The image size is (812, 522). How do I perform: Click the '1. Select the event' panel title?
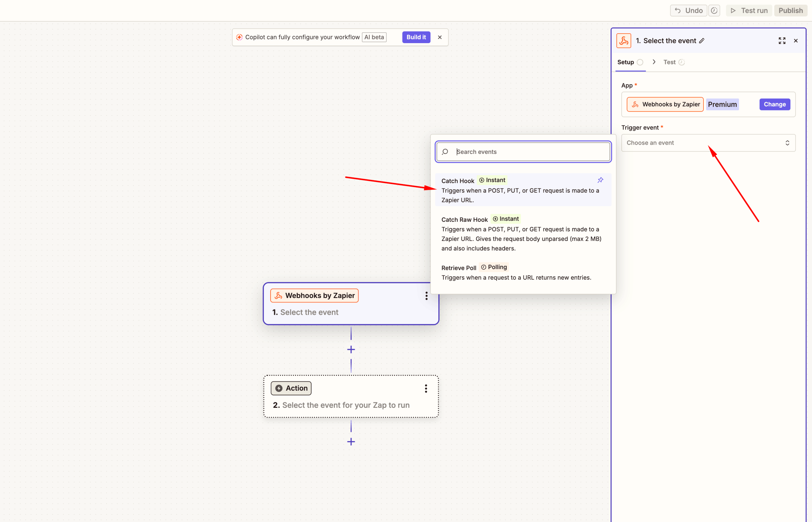pos(666,41)
